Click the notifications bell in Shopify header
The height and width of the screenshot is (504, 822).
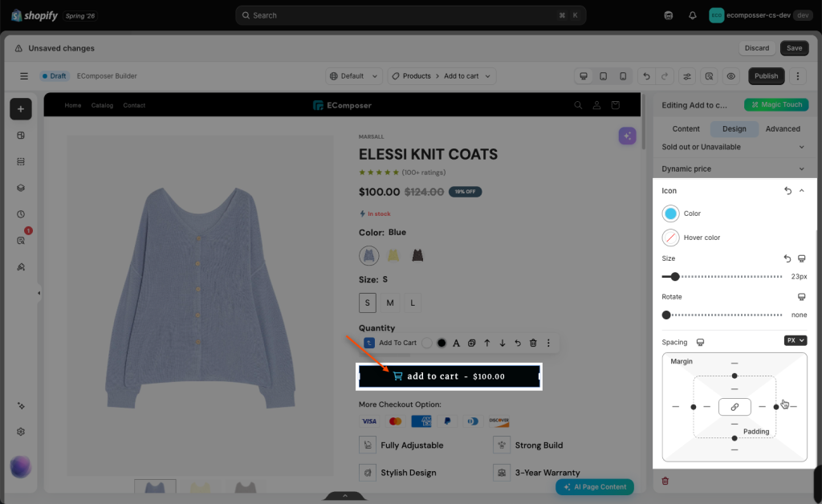(693, 15)
